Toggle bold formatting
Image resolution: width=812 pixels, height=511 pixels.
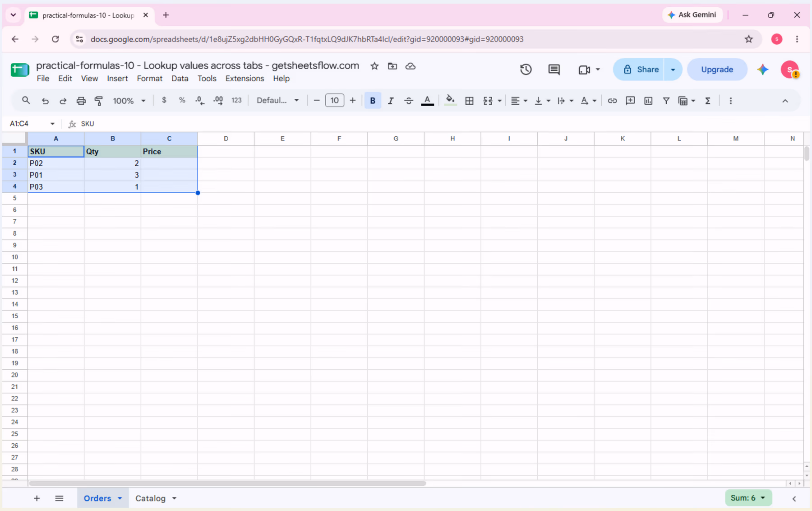click(373, 101)
